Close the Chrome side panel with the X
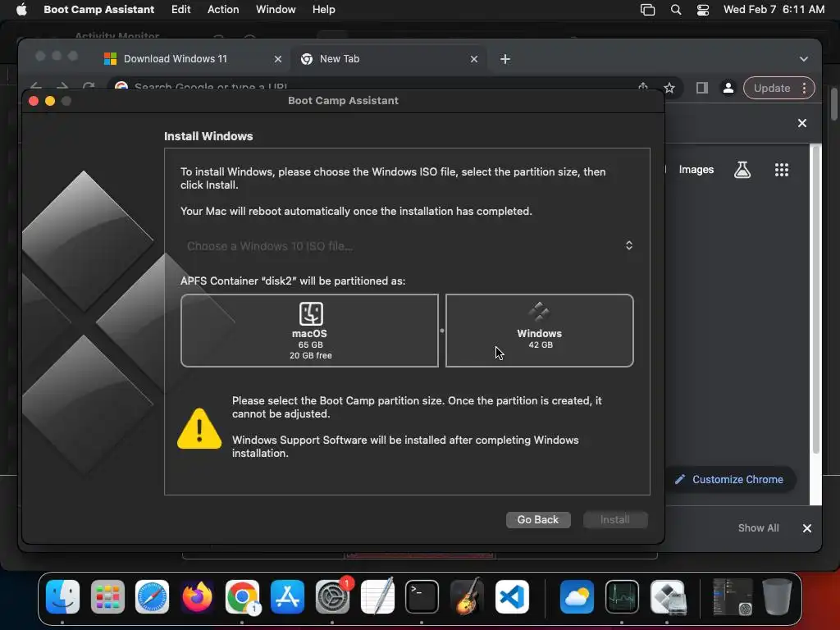 802,123
